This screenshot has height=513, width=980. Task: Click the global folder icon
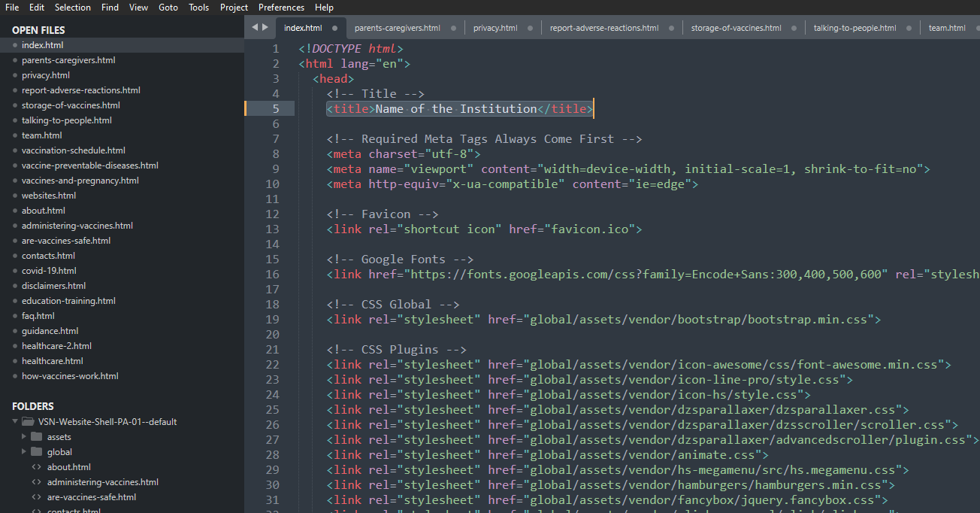click(x=36, y=452)
